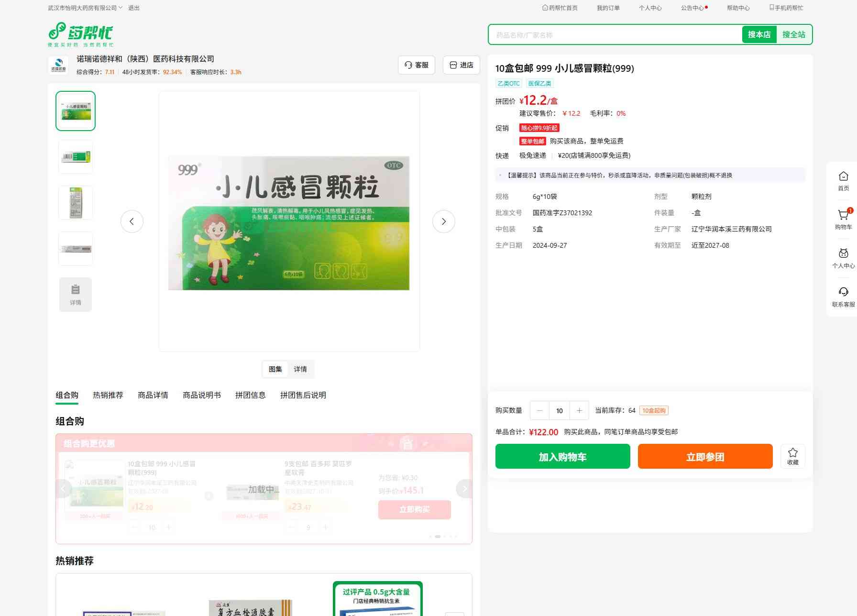Switch to the 商品说明书 tab

201,395
